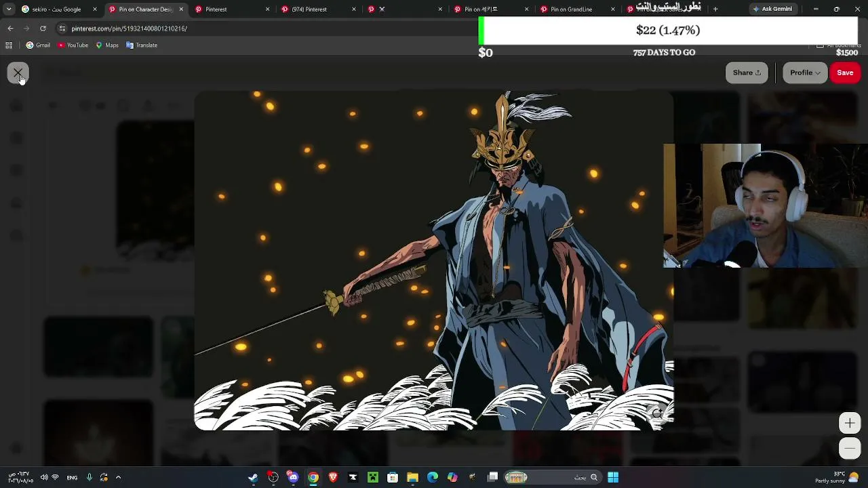The image size is (868, 488).
Task: Click the Windows Start button
Action: (613, 477)
